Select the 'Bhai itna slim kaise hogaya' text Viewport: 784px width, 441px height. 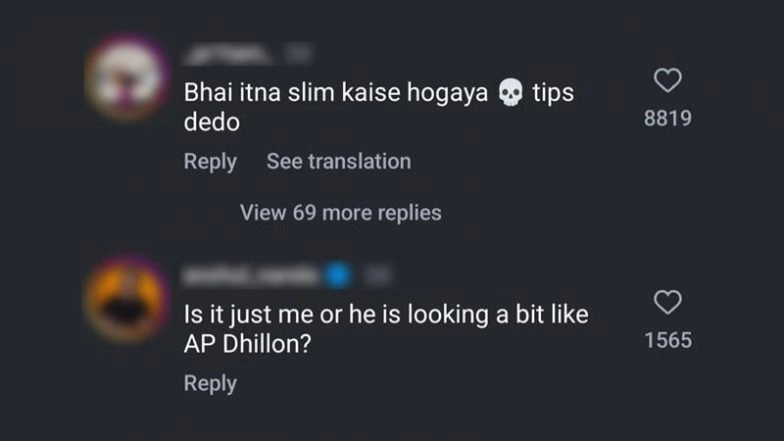[x=336, y=92]
